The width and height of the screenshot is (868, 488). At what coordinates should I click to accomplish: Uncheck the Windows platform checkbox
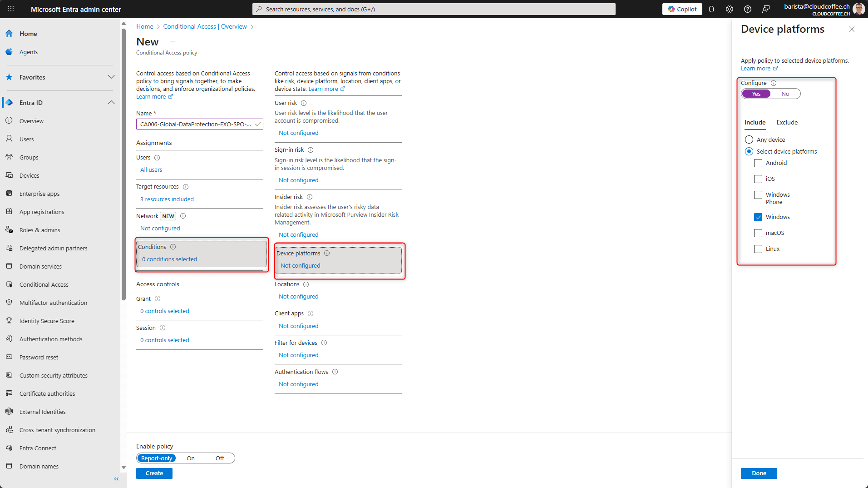click(758, 217)
